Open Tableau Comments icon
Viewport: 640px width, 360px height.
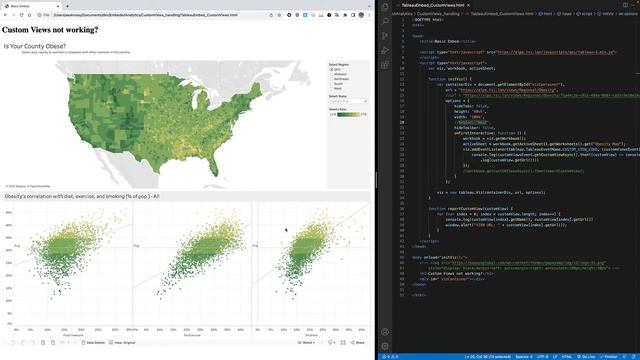pos(332,342)
